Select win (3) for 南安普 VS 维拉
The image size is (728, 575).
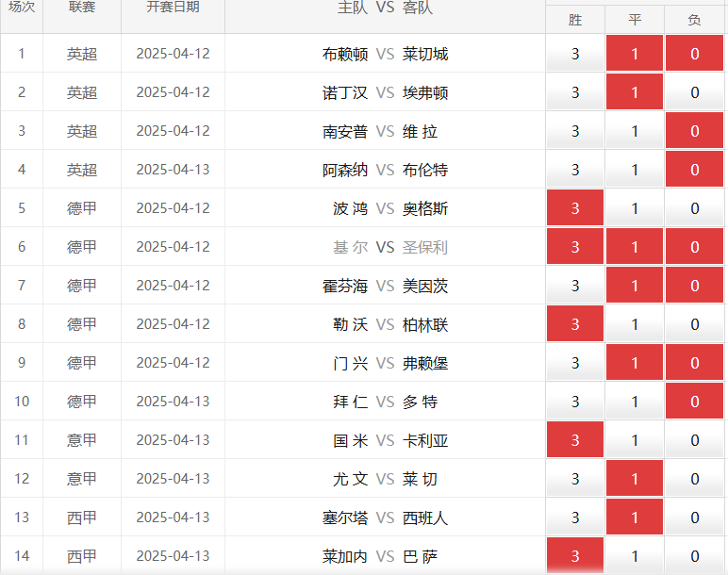(x=575, y=131)
